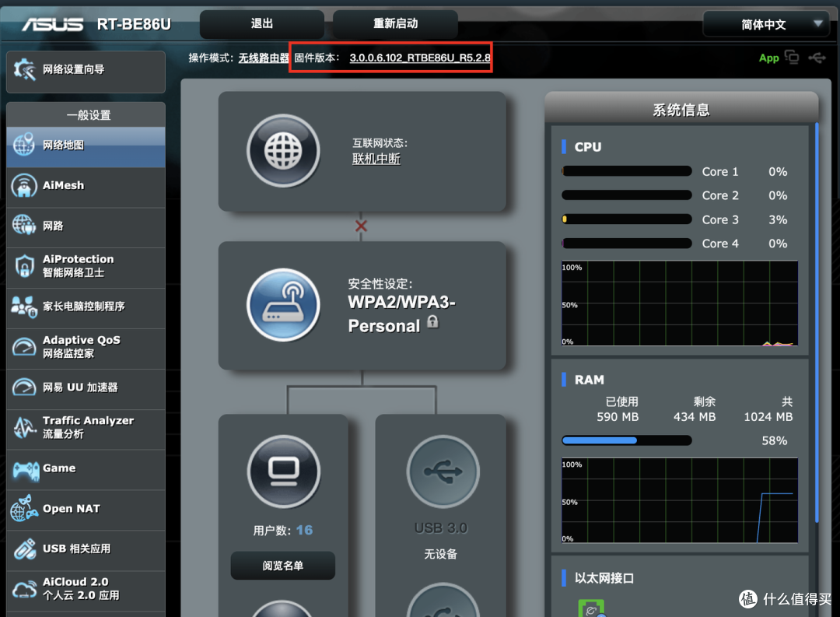This screenshot has height=617, width=840.
Task: Click the CPU usage history graph
Action: click(680, 303)
